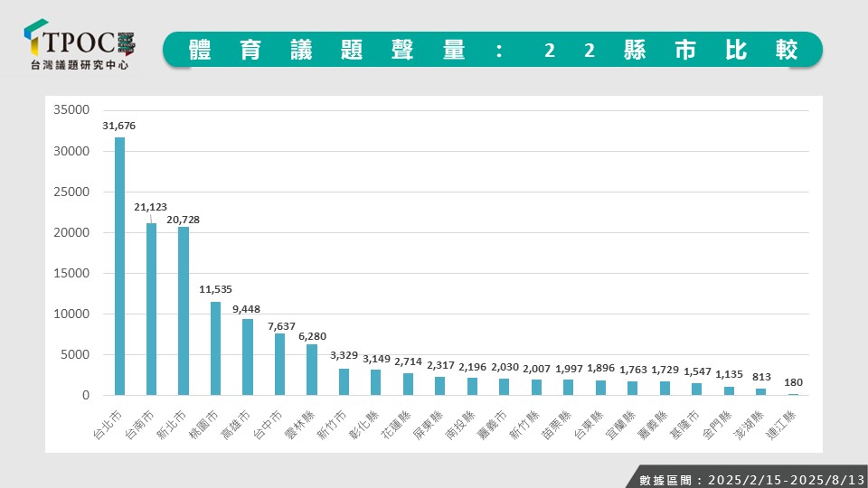Click the 金門縣 bar label 1,135
This screenshot has width=868, height=488.
[729, 374]
